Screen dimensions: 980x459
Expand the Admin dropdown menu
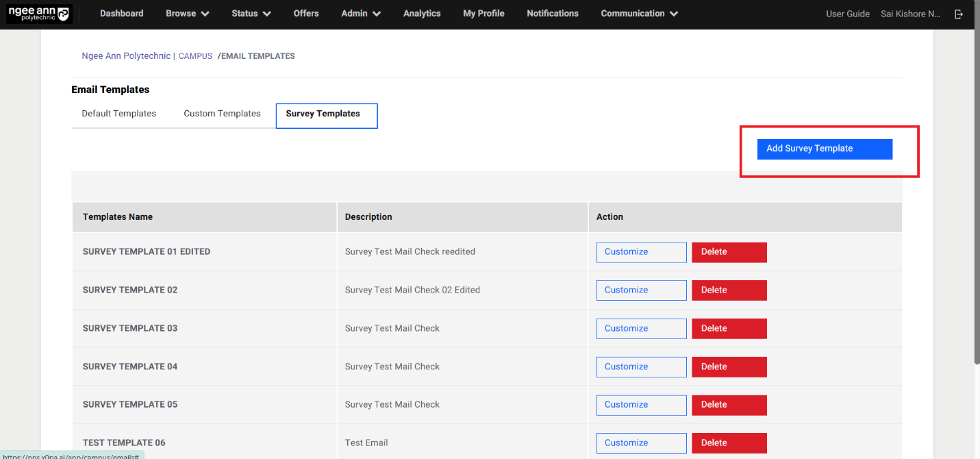360,14
